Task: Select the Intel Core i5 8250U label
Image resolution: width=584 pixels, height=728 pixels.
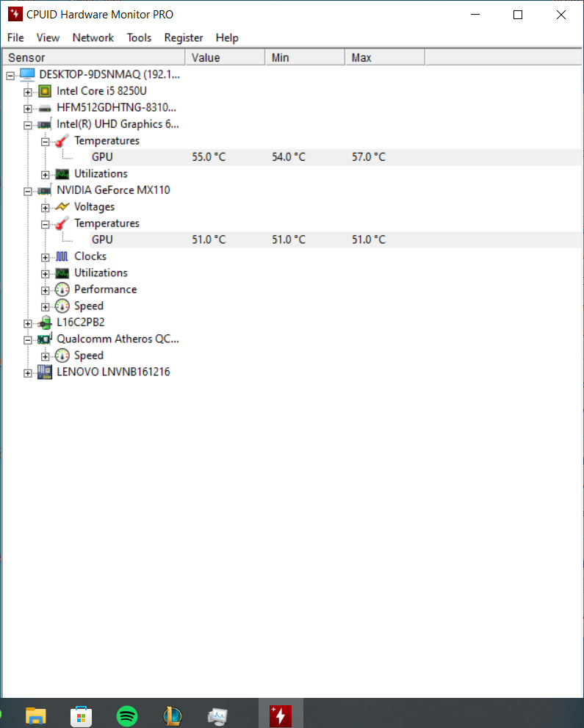Action: point(101,91)
